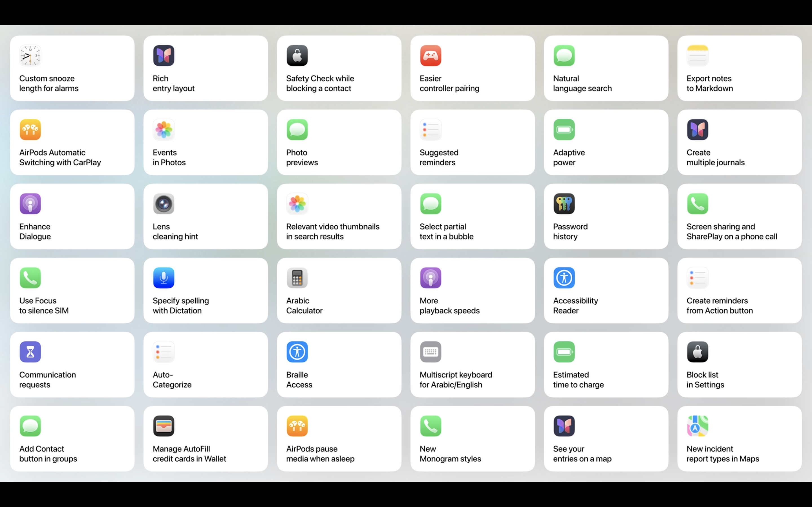Screen dimensions: 812x507
Task: Click the Clock icon for custom snooze
Action: 30,56
